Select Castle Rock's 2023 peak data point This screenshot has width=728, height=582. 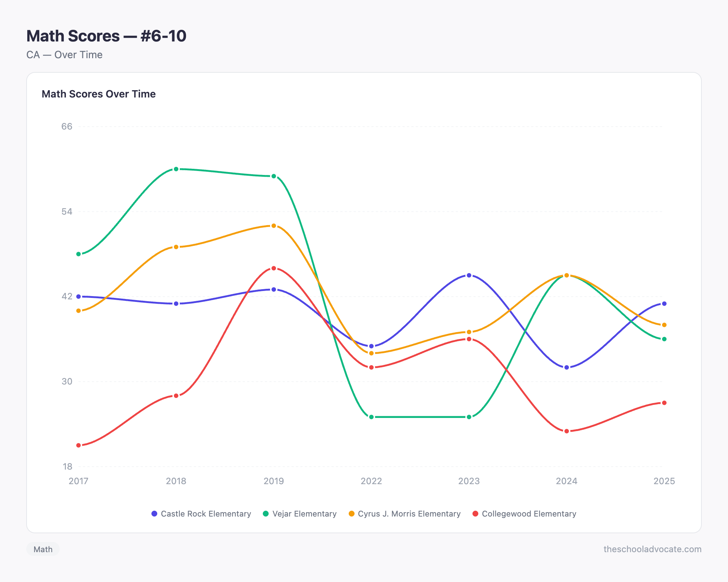click(x=469, y=275)
